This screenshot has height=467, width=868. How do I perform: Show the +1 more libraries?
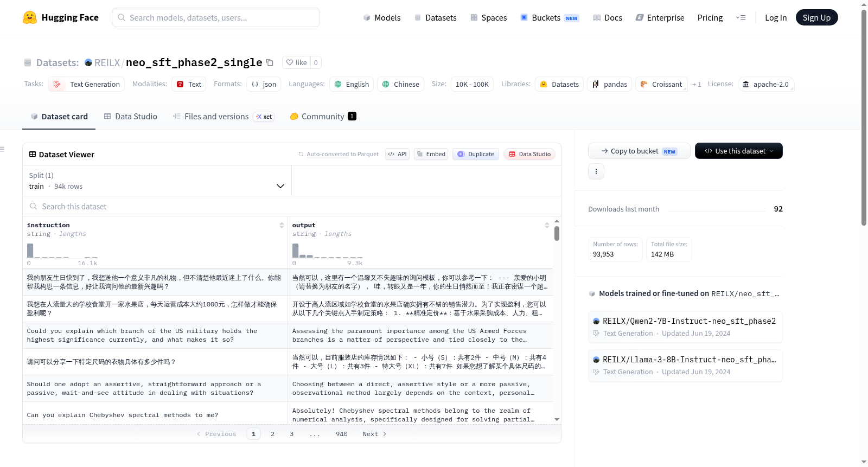(697, 84)
